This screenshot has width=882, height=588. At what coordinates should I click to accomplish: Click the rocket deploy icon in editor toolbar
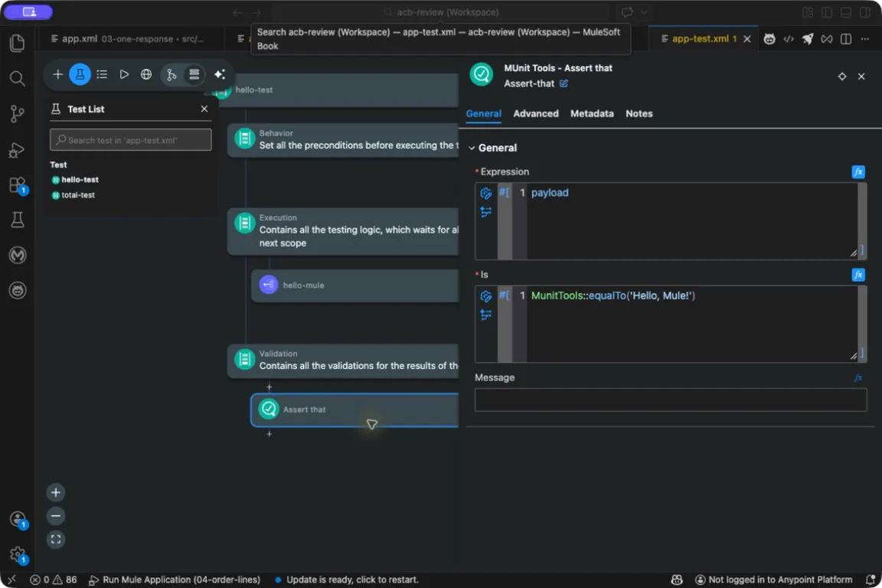(808, 39)
